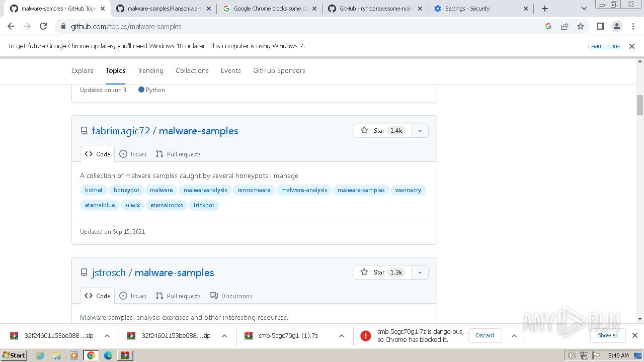Open Pull requests of jstrosch repo

pyautogui.click(x=178, y=296)
